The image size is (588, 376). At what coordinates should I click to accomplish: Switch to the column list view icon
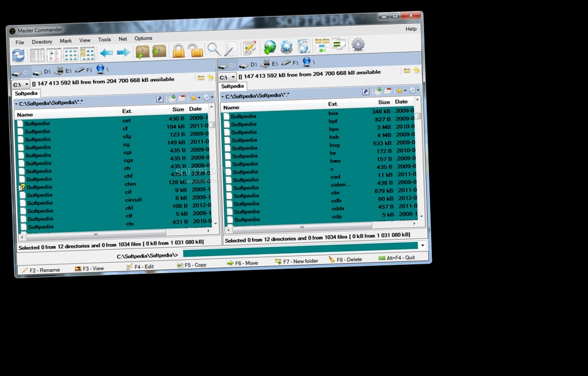pos(37,55)
